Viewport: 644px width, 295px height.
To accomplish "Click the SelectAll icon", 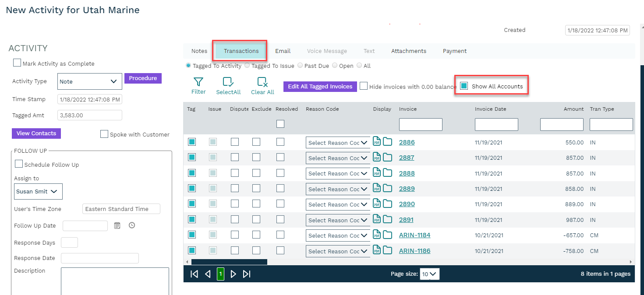I will pyautogui.click(x=228, y=82).
